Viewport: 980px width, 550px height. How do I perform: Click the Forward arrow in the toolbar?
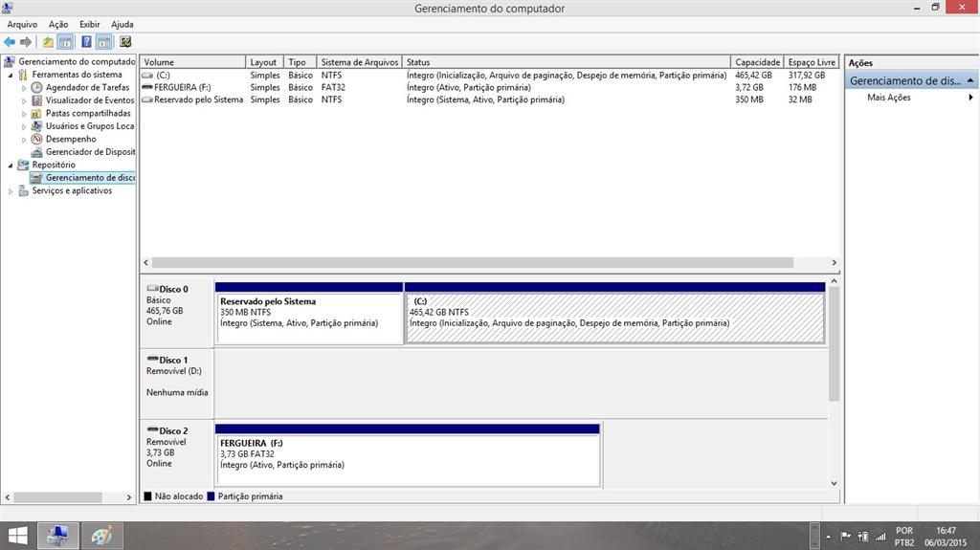(26, 42)
